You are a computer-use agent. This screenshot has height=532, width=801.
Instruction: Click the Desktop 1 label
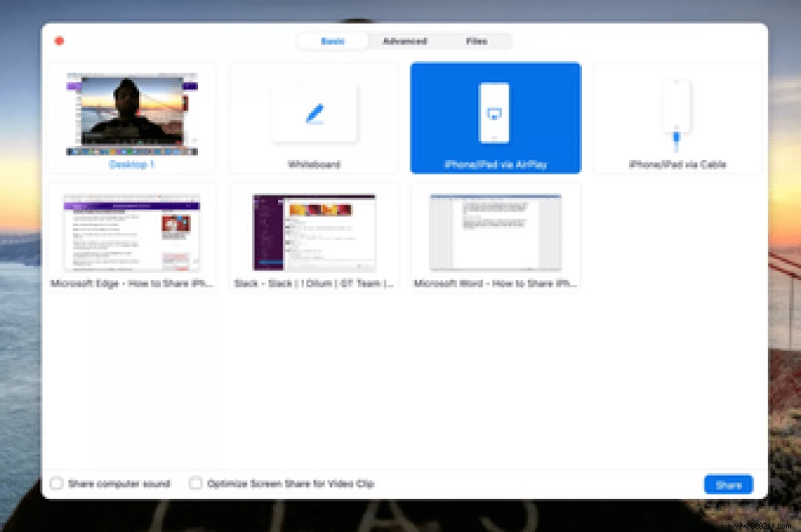[132, 164]
